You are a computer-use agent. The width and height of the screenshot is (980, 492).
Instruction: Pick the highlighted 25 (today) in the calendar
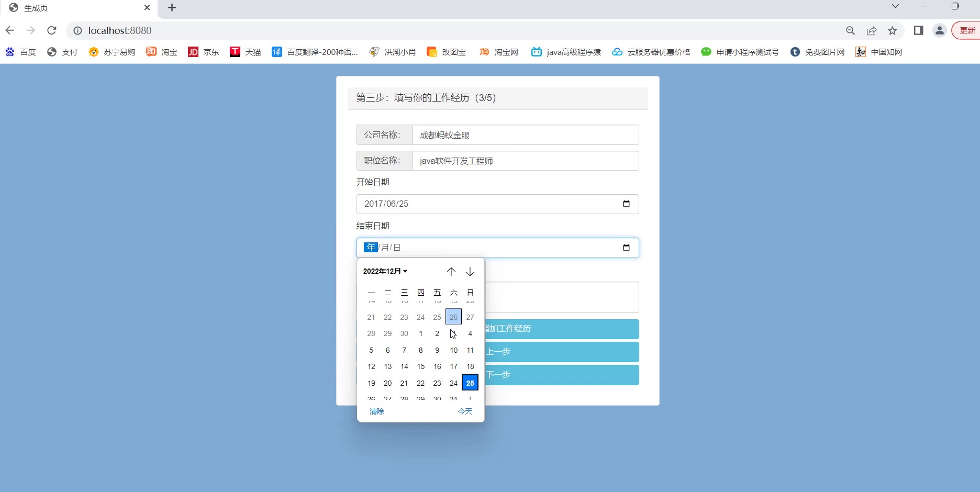click(470, 383)
